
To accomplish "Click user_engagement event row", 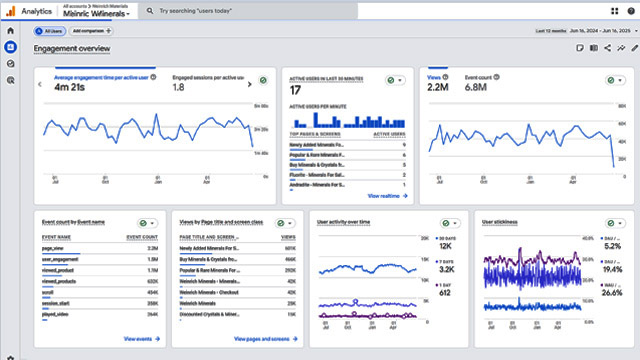I will 100,259.
